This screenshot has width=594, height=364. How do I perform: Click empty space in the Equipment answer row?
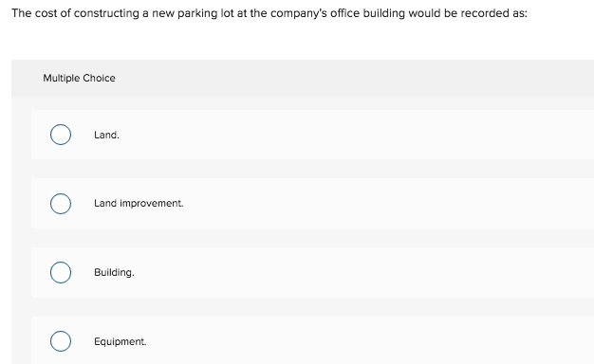point(341,340)
